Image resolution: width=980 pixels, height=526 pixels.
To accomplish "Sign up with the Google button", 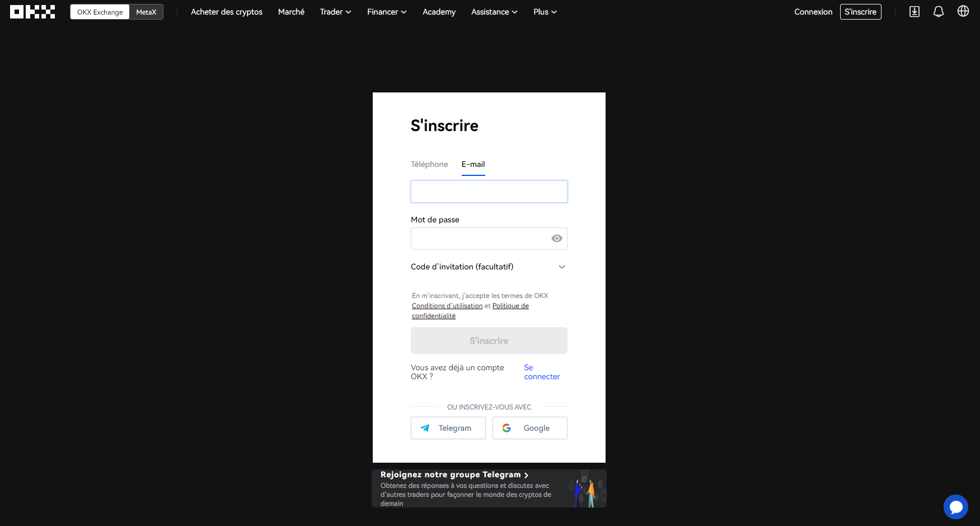I will (529, 428).
